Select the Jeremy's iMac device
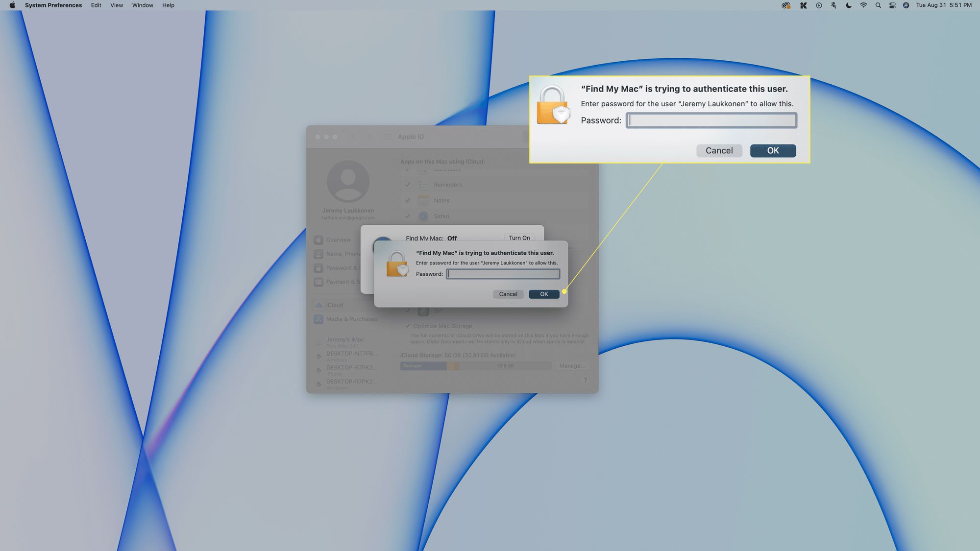Viewport: 980px width, 551px height. point(345,342)
